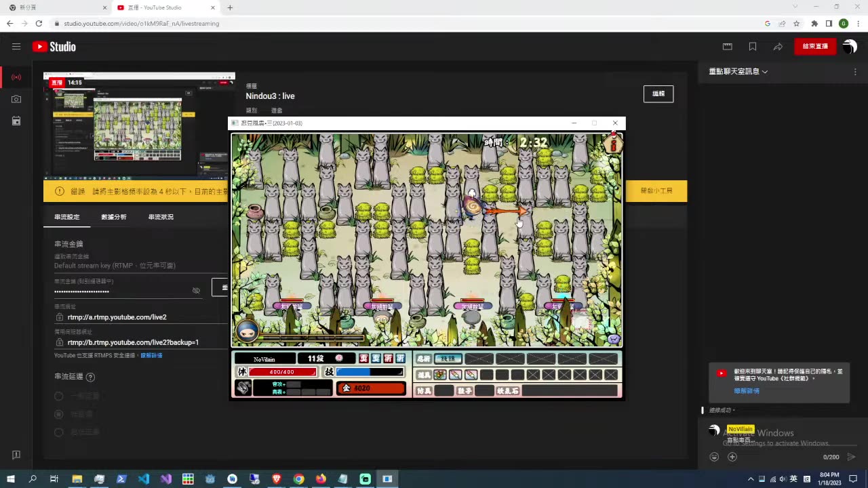Screen dimensions: 868x488
Task: Switch to the first Chrome browser tab
Action: [x=56, y=7]
